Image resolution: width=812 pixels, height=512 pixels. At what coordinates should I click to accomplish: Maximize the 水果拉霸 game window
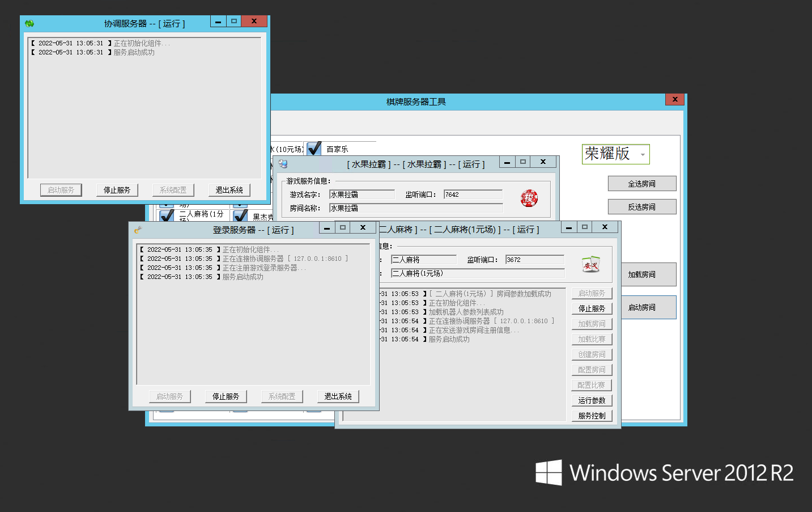click(x=523, y=162)
